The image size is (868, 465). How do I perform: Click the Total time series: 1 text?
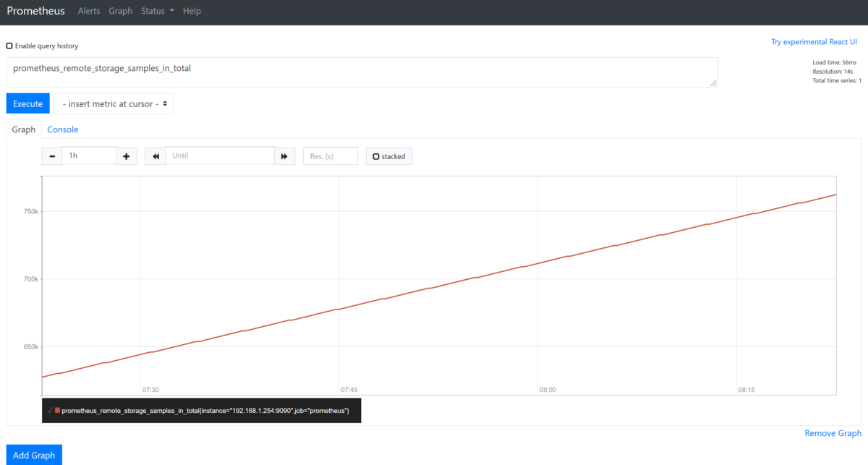click(837, 80)
